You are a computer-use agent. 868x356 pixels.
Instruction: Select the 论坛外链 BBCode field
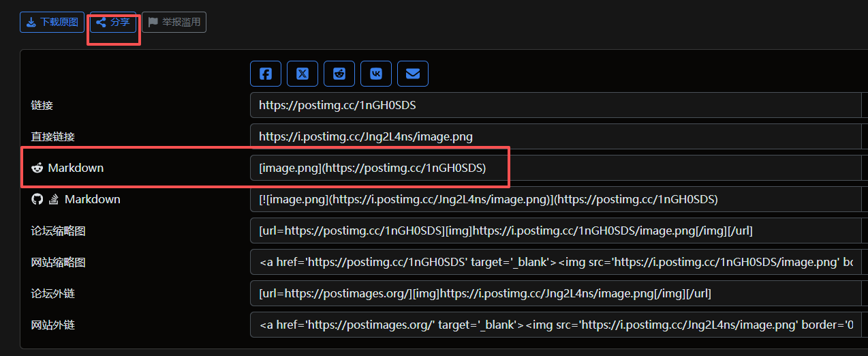(x=556, y=293)
